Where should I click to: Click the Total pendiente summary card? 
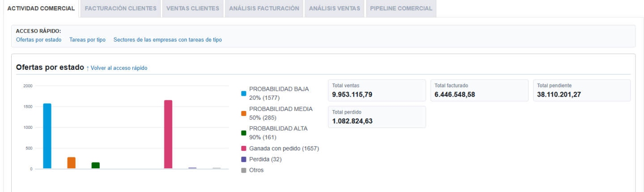pyautogui.click(x=582, y=90)
